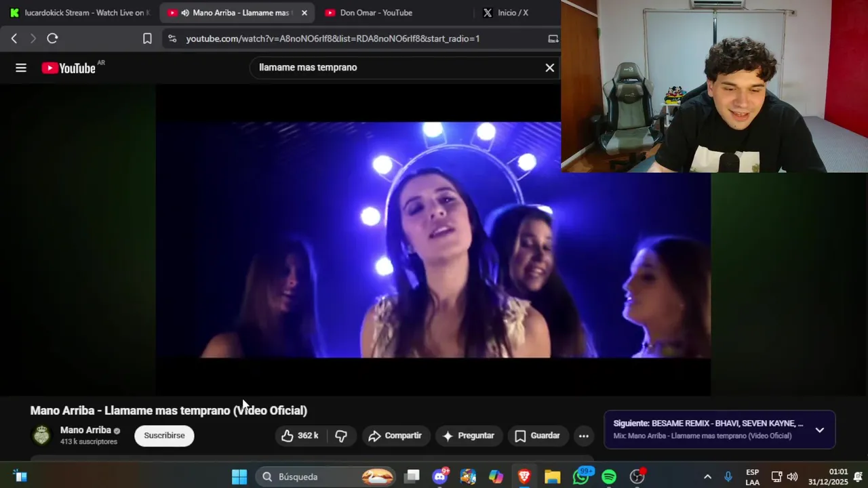
Task: Switch to the Don Omar YouTube tab
Action: (x=376, y=12)
